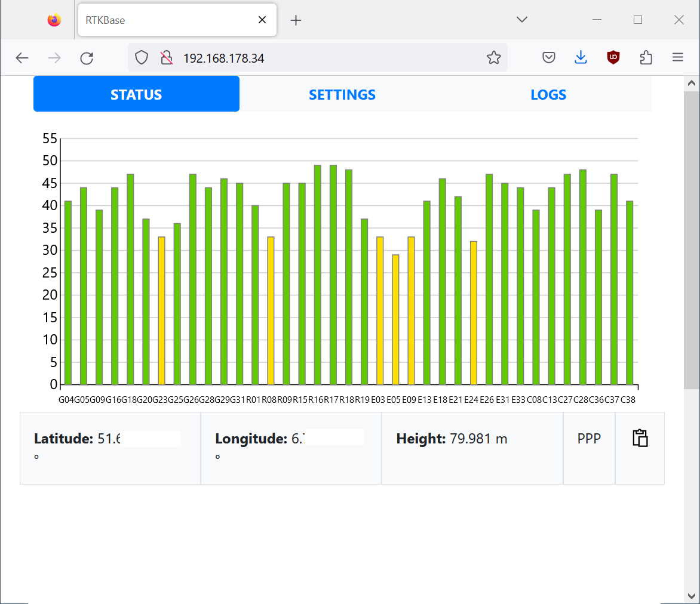The height and width of the screenshot is (604, 700).
Task: Expand the list all tabs chevron
Action: [521, 20]
